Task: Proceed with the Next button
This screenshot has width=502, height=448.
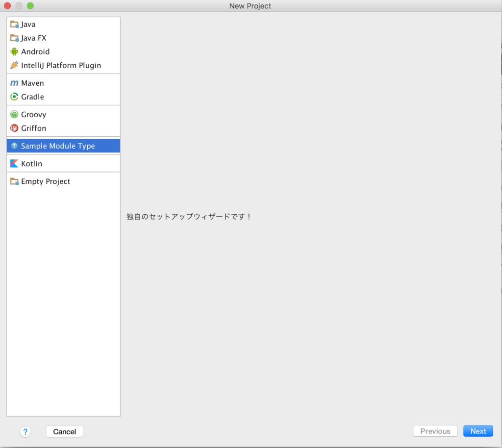Action: [478, 431]
